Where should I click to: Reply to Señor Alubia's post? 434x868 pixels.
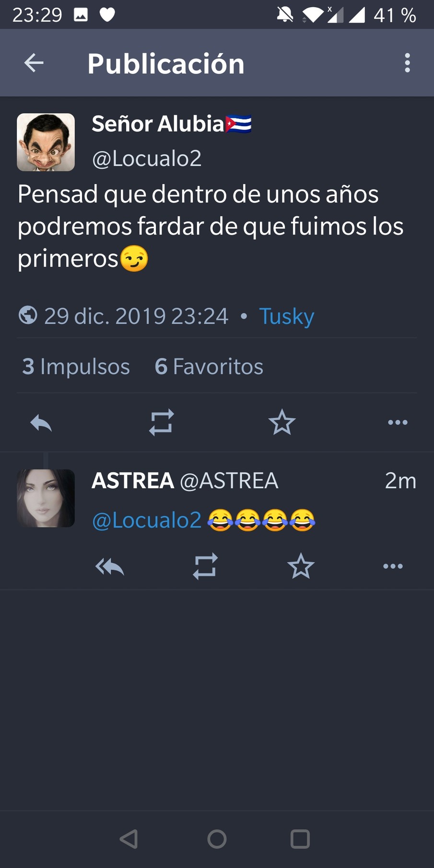pos(41,423)
